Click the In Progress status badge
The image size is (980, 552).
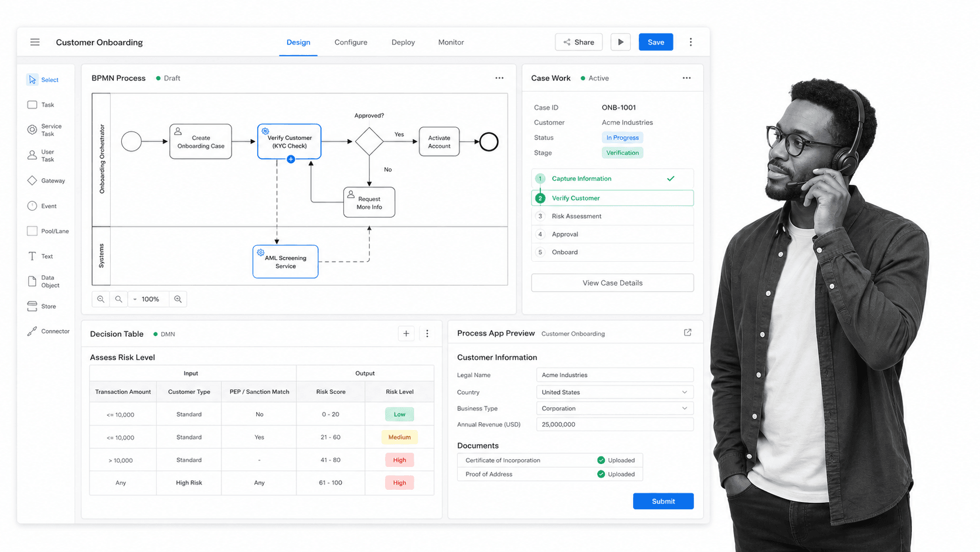[622, 137]
